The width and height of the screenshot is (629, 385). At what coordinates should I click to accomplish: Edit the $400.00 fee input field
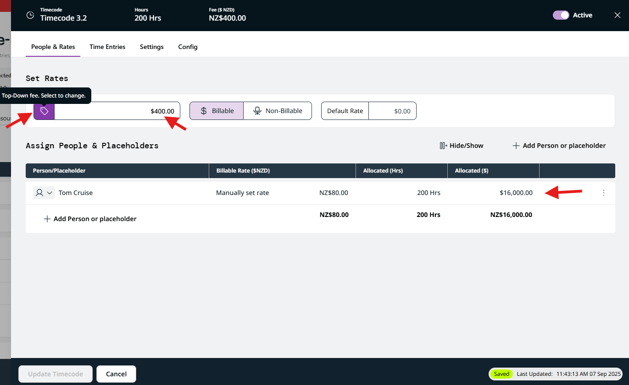[118, 111]
